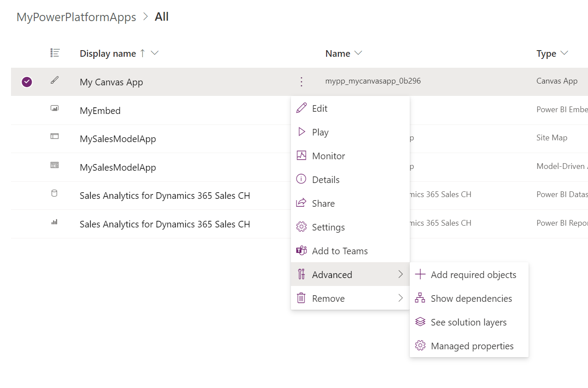Click the Remove trash can icon

pyautogui.click(x=301, y=298)
